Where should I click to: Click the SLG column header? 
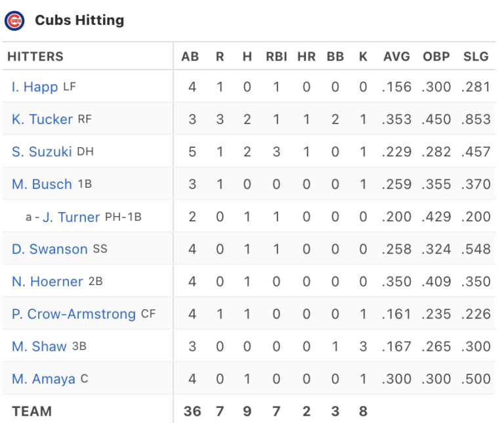point(476,56)
